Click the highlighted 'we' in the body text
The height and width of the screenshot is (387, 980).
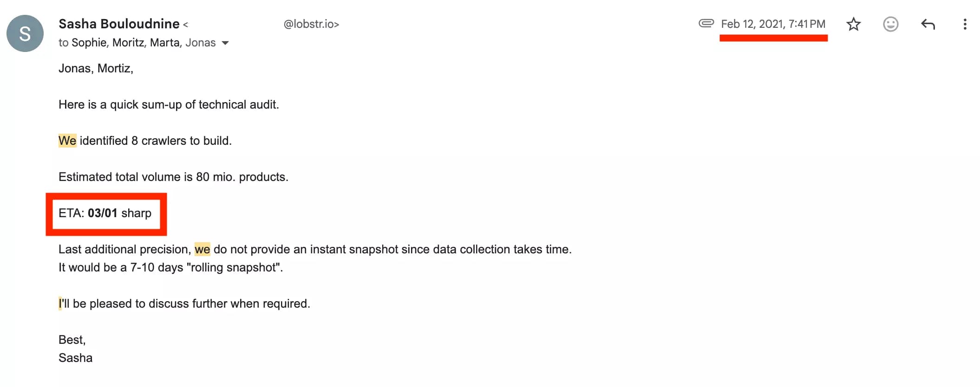tap(203, 249)
